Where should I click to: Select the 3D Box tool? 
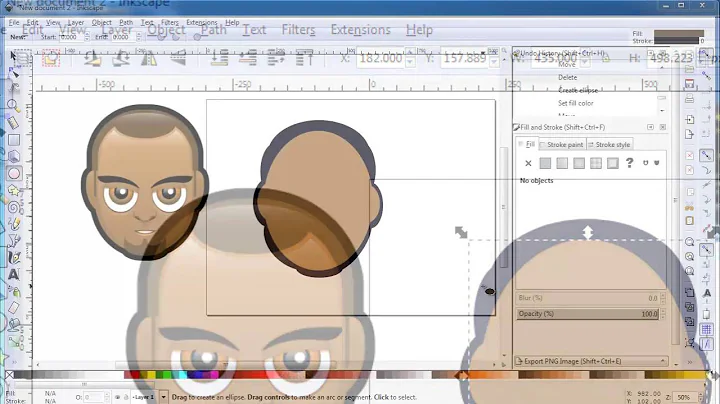pyautogui.click(x=14, y=157)
